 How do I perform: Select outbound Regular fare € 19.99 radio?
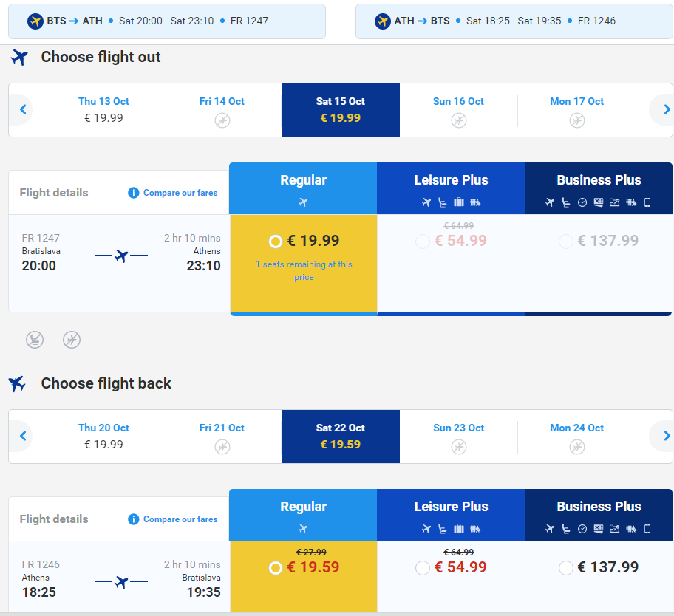coord(276,242)
